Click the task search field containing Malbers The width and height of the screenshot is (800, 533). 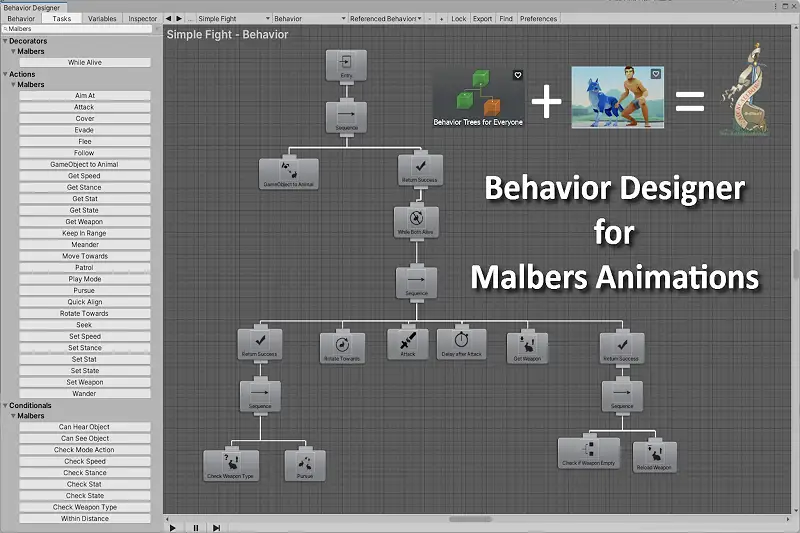[77, 29]
